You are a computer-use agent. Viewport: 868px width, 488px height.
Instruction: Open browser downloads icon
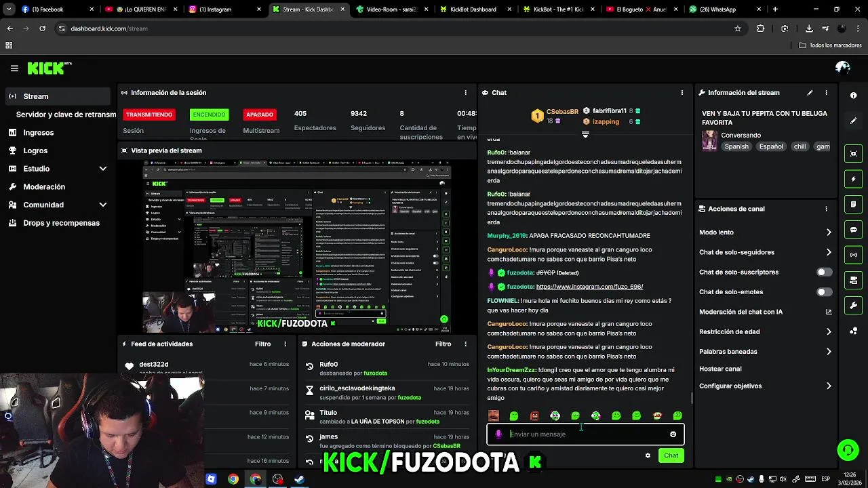click(x=809, y=28)
